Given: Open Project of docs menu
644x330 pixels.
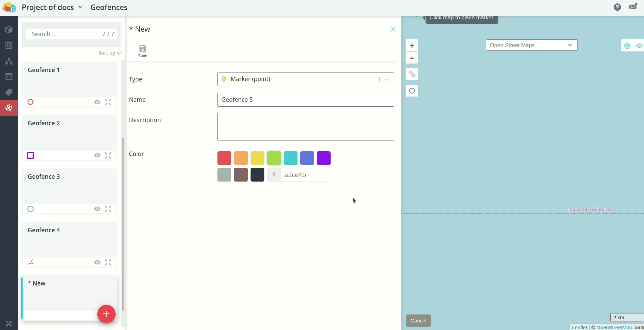Looking at the screenshot, I should pyautogui.click(x=52, y=7).
